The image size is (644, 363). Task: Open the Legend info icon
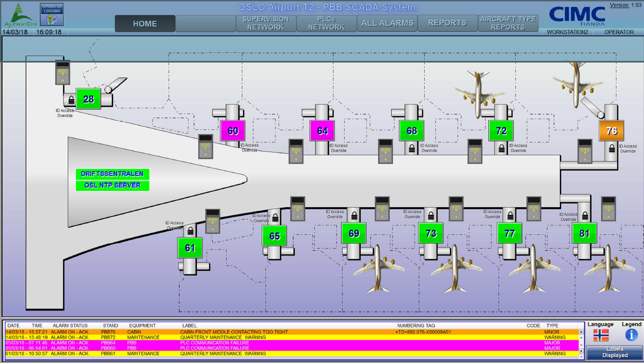pos(631,335)
